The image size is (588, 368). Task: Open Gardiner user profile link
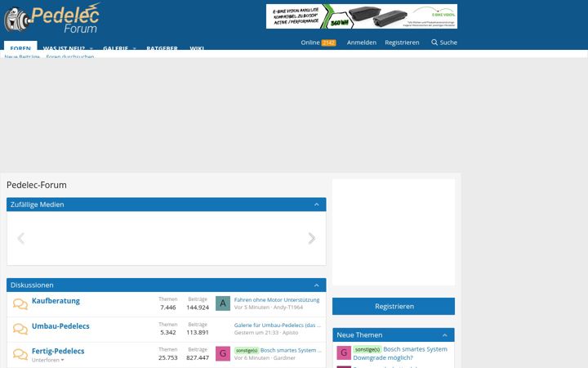point(284,358)
